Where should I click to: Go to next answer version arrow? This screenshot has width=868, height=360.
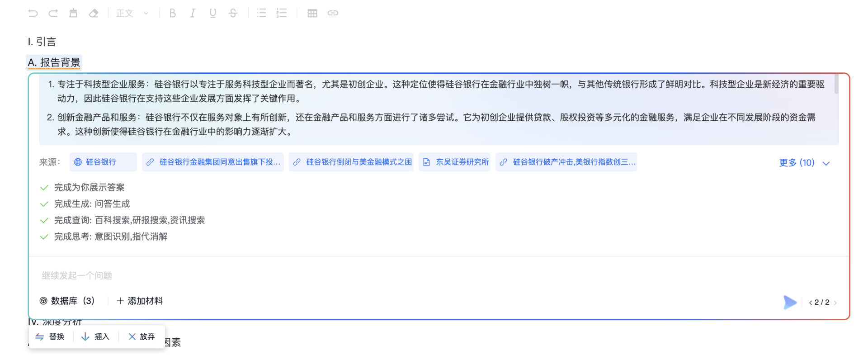pyautogui.click(x=835, y=303)
